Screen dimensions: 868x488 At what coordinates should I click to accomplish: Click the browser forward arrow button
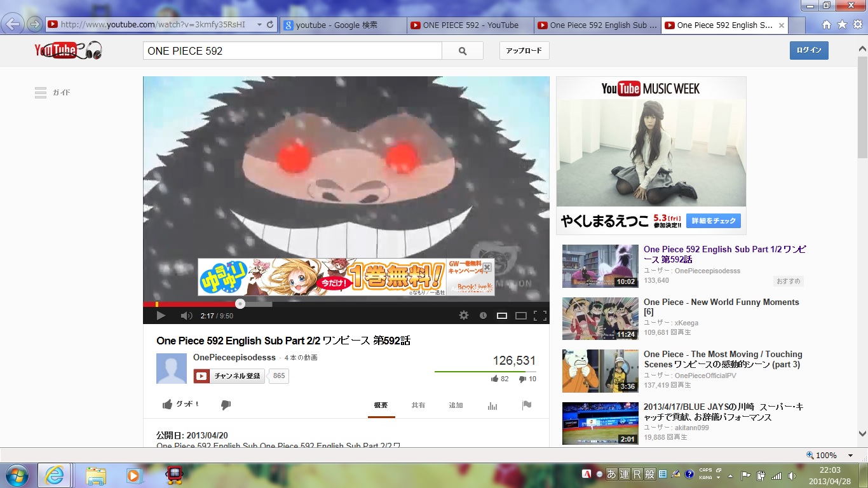34,25
